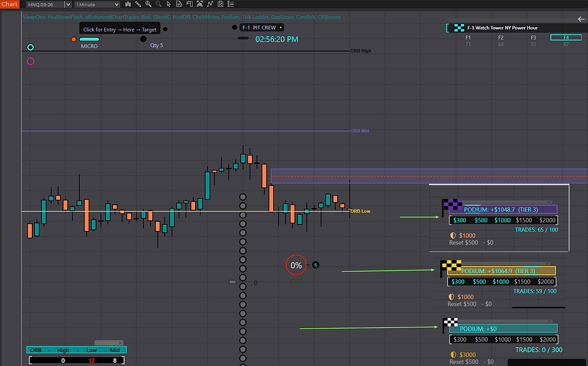Select $300 in the PODIUM +$0 panel
588x366 pixels.
(x=460, y=340)
